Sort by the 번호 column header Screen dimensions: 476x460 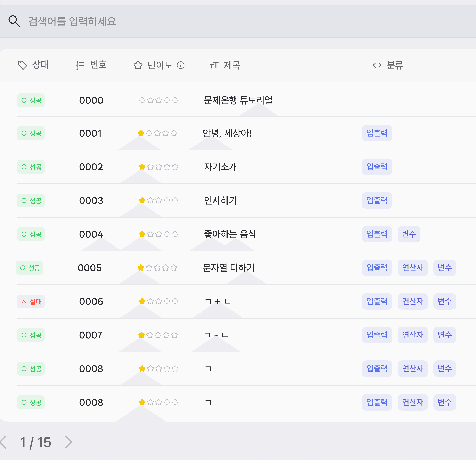pyautogui.click(x=98, y=65)
